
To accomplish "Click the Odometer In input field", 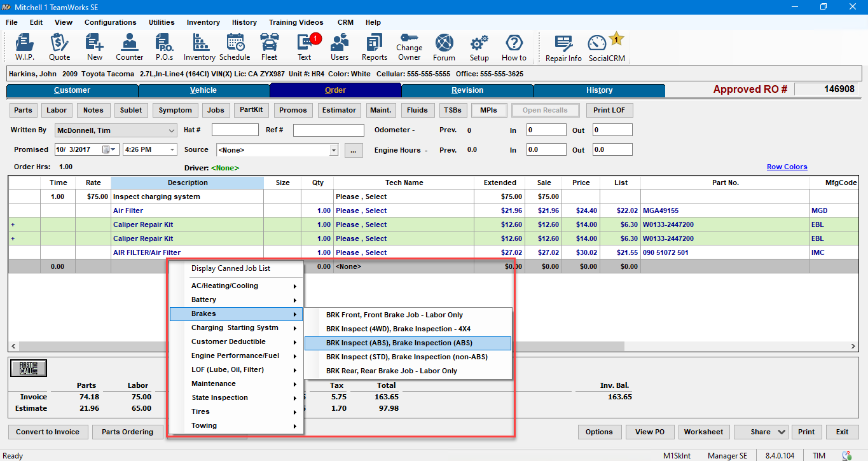I will pyautogui.click(x=546, y=130).
